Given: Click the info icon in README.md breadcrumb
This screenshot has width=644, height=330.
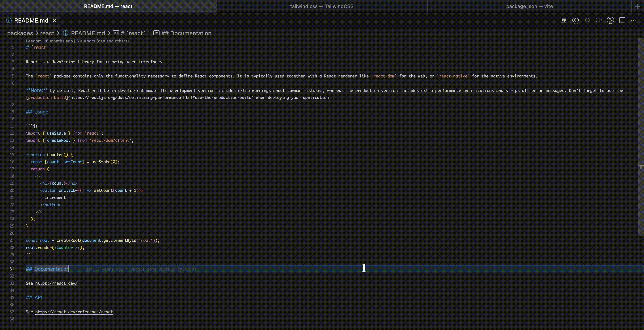Looking at the screenshot, I should click(x=66, y=33).
